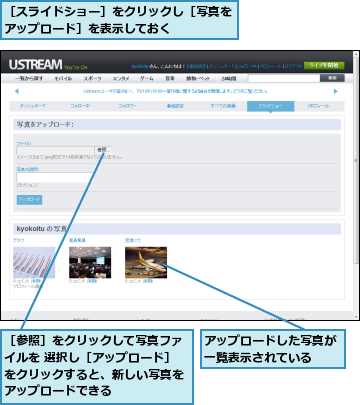360x405 pixels.
Task: Switch to the すべての映像 tab
Action: [x=223, y=106]
